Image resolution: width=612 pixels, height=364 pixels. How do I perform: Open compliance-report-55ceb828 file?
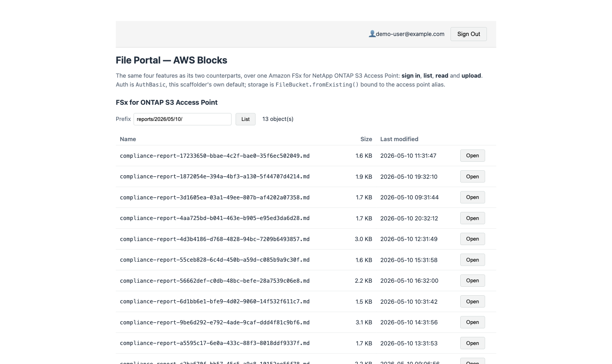[x=472, y=260]
